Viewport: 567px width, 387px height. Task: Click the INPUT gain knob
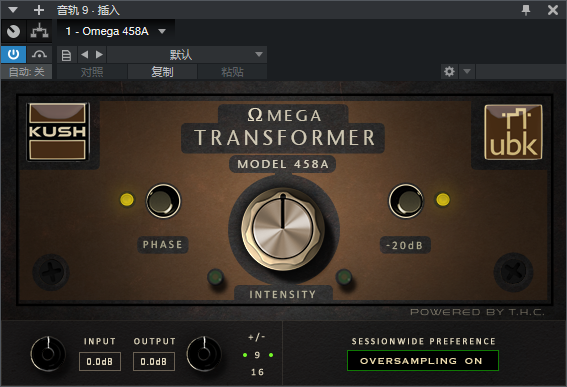(48, 354)
